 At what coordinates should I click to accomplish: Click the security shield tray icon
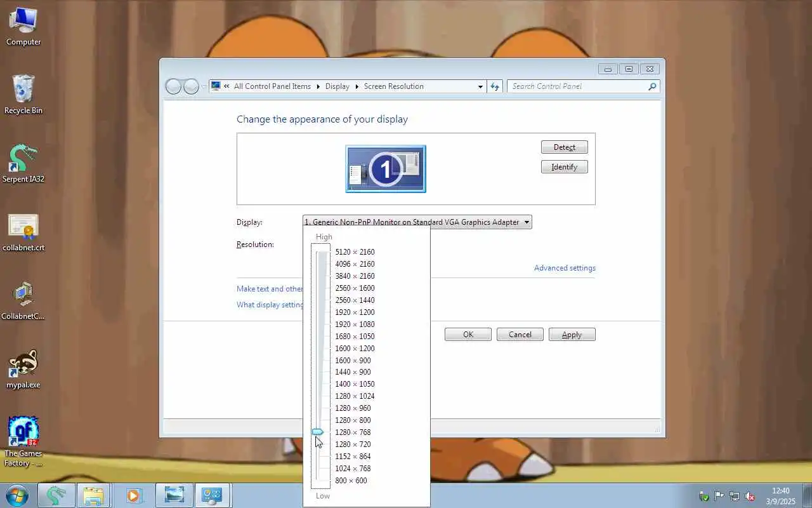(704, 496)
